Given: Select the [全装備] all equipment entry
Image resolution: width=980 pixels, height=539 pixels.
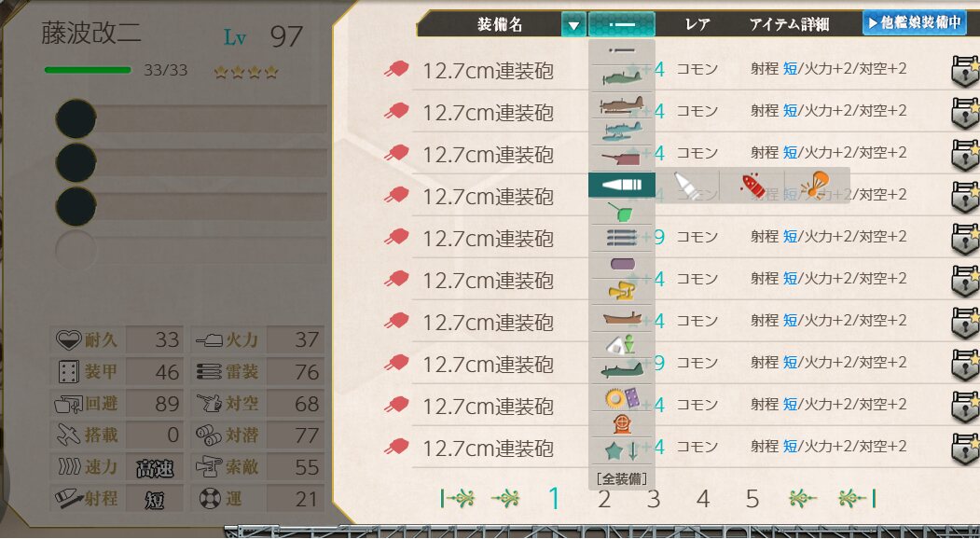Looking at the screenshot, I should [621, 479].
